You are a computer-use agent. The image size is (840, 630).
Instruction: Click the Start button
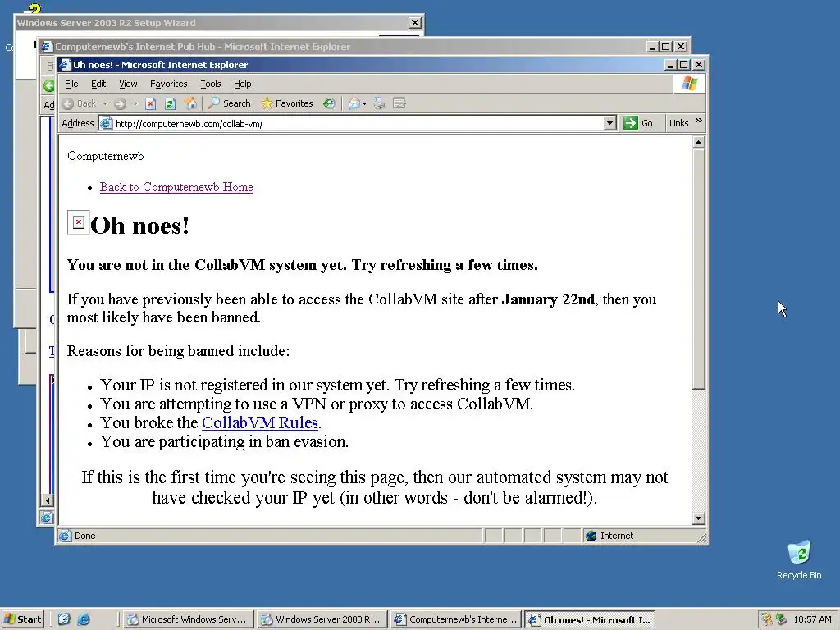coord(22,619)
